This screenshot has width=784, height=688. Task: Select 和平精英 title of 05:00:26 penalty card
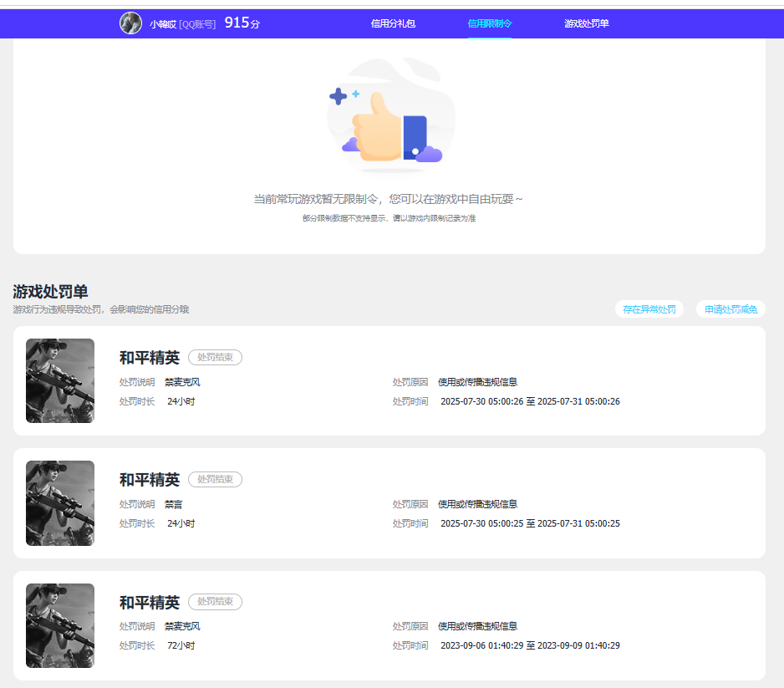click(150, 358)
